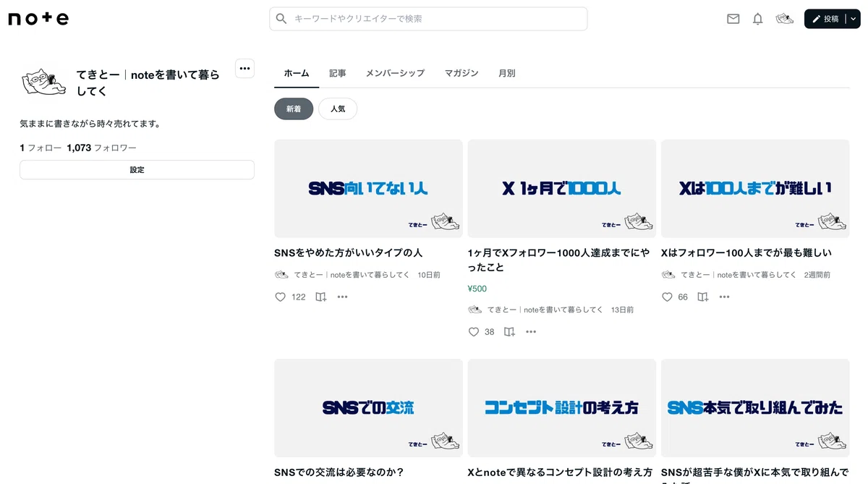Expand the dropdown arrow beside 投稿
The width and height of the screenshot is (868, 484).
[854, 19]
